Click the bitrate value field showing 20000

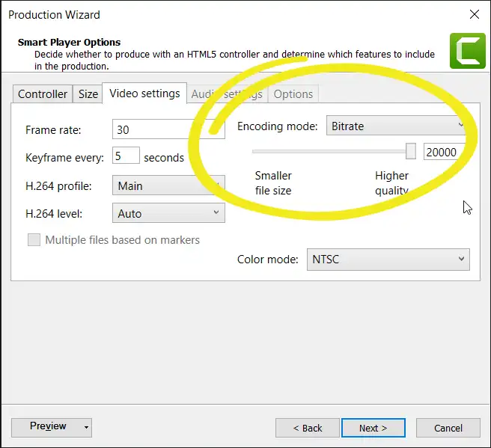pos(442,152)
